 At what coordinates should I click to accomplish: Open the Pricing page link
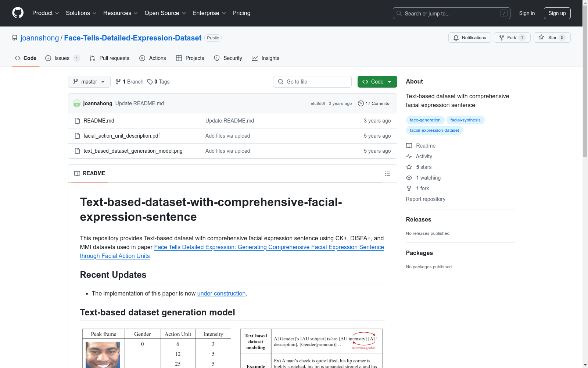click(x=241, y=13)
